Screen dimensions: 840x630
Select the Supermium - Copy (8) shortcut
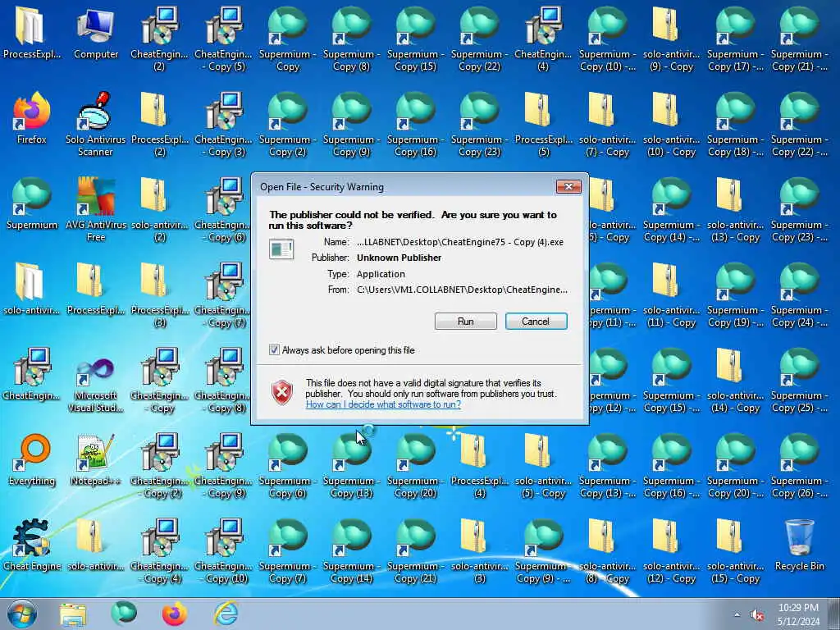tap(351, 39)
